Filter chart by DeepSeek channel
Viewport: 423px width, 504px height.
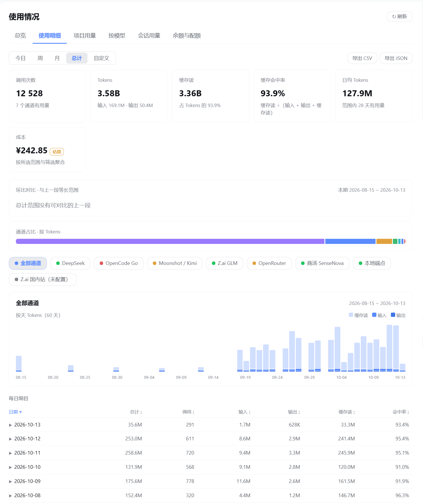[70, 263]
